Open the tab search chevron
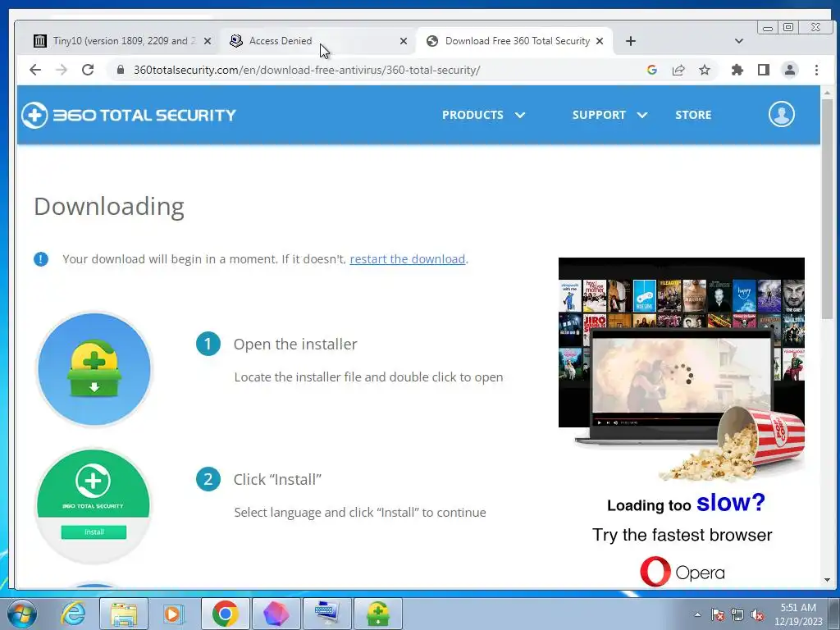Image resolution: width=840 pixels, height=630 pixels. pyautogui.click(x=739, y=41)
